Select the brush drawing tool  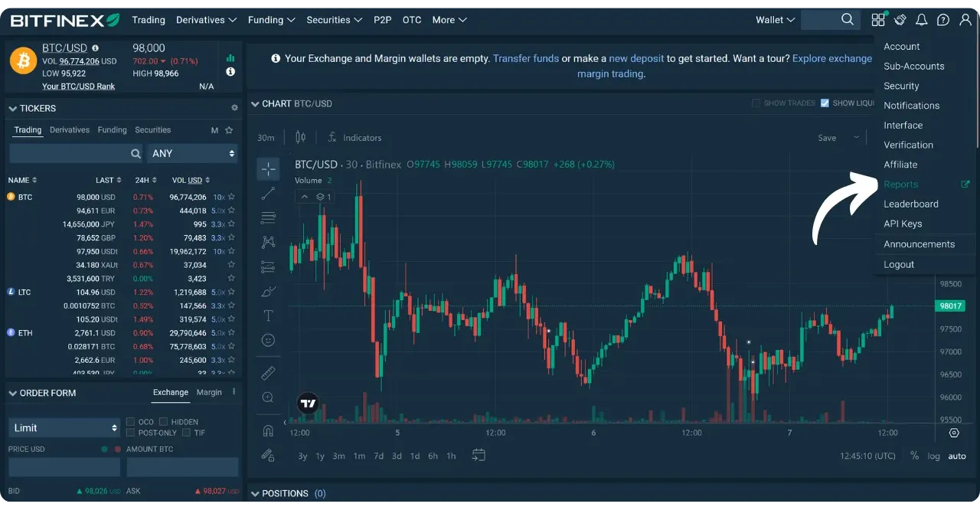[x=268, y=291]
